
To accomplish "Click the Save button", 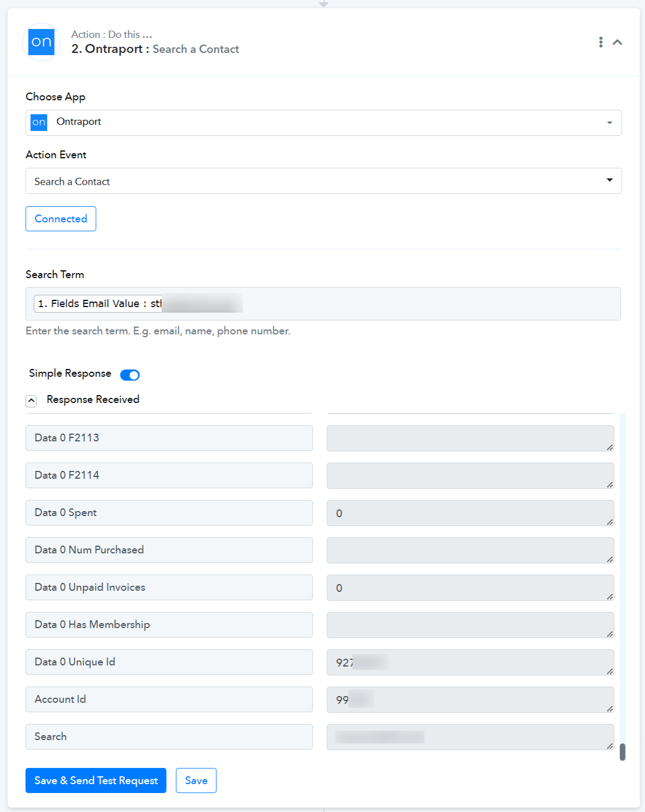I will (196, 781).
